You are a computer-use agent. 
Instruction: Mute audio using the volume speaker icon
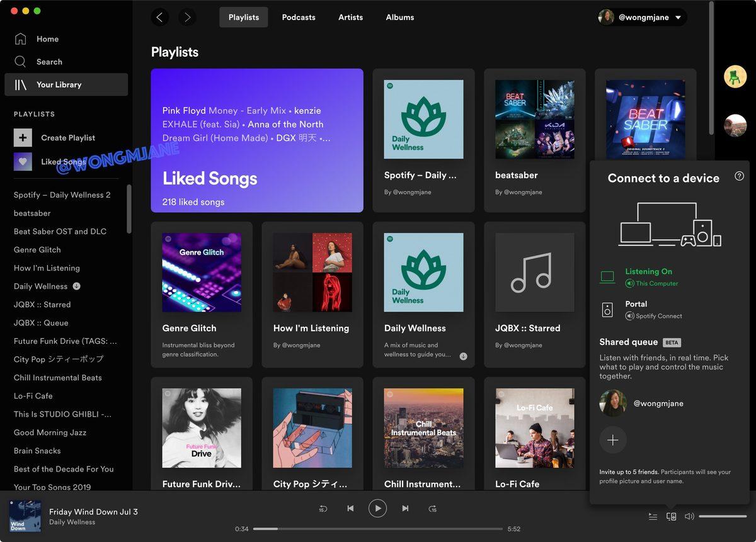(x=689, y=516)
